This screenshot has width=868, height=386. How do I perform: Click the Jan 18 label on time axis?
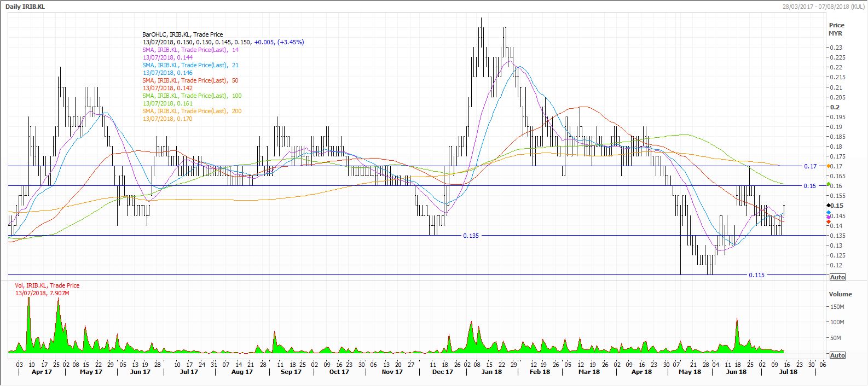click(x=491, y=372)
